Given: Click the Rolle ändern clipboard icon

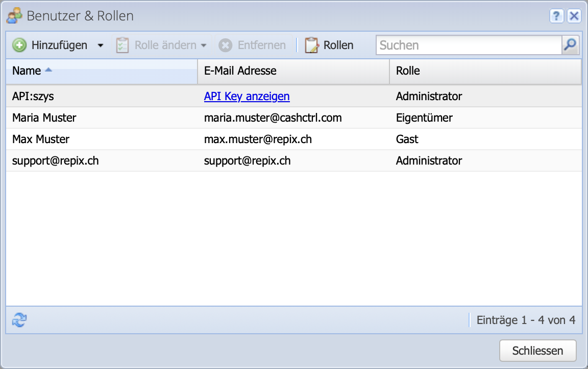Looking at the screenshot, I should (x=122, y=45).
